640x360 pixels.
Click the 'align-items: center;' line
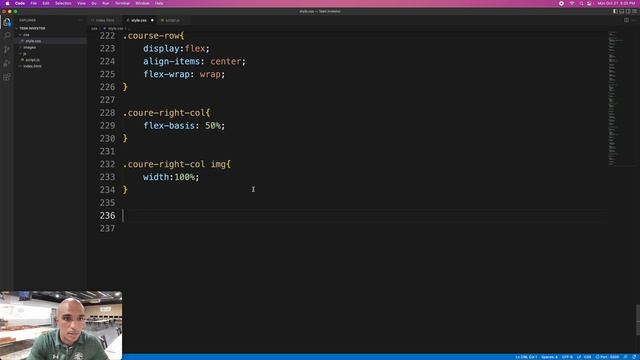click(x=194, y=62)
